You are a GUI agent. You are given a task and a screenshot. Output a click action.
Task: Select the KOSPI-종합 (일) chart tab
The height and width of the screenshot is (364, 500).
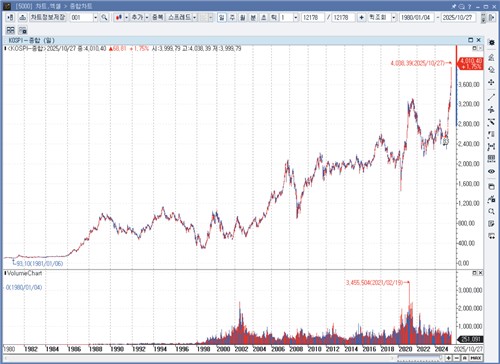point(31,40)
